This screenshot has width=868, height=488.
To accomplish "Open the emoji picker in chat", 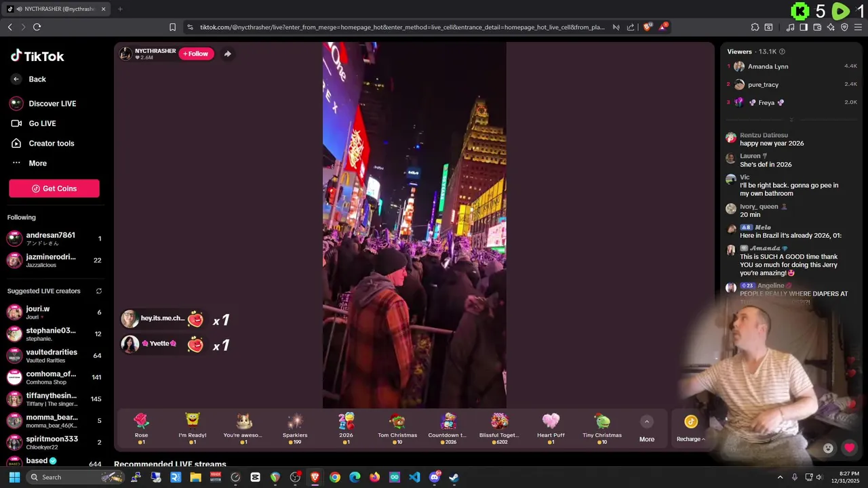I will coord(828,448).
